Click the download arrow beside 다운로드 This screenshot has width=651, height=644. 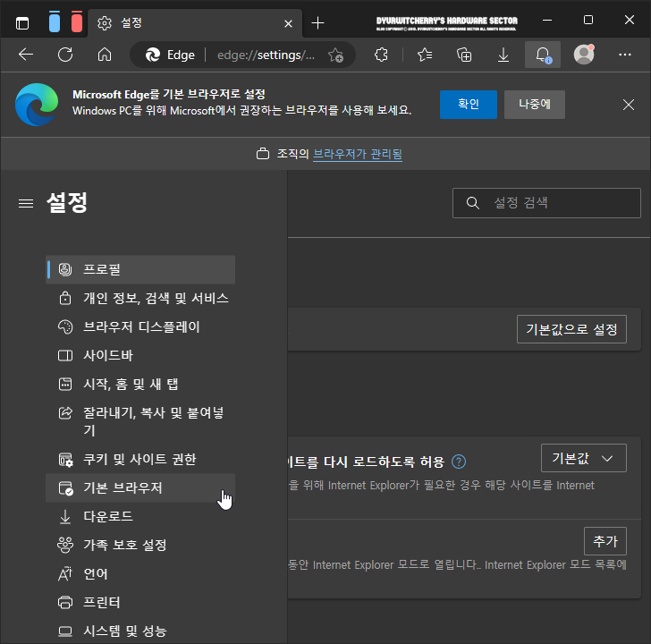(65, 516)
